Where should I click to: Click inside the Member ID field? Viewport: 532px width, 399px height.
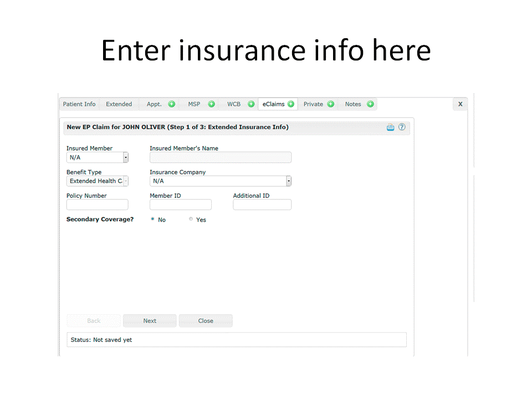pos(180,204)
